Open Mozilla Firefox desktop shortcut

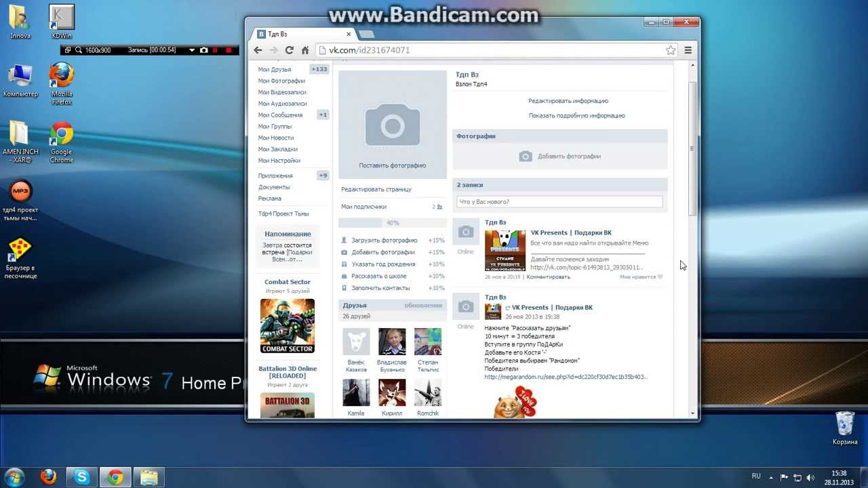[62, 85]
